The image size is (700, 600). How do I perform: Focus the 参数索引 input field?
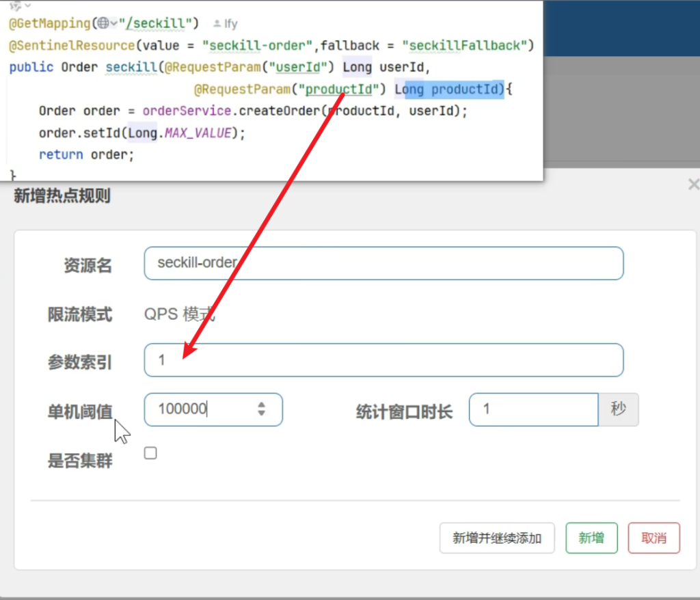383,360
